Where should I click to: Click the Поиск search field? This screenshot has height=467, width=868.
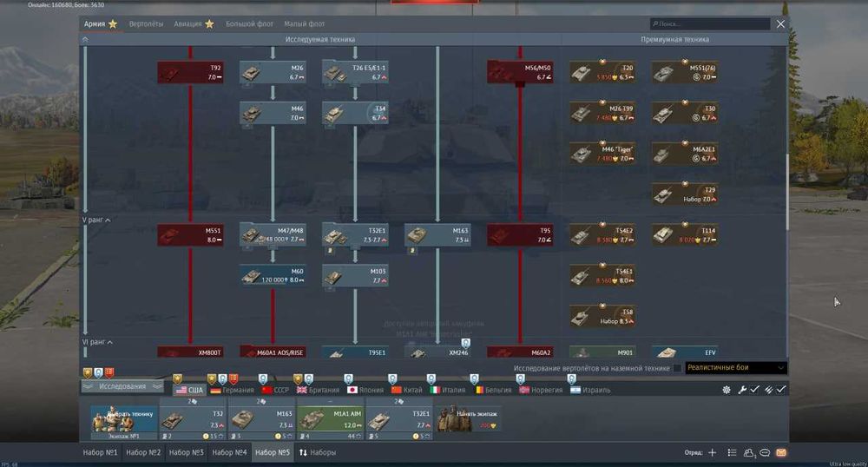coord(710,23)
